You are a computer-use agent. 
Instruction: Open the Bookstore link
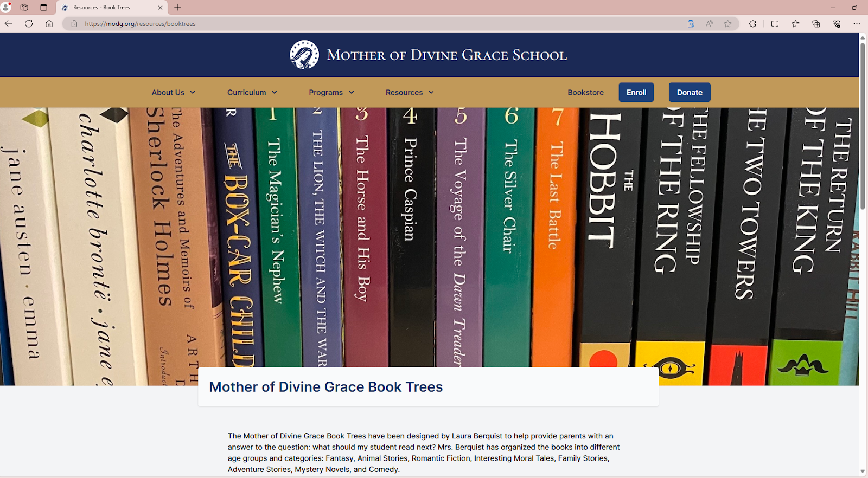pyautogui.click(x=585, y=93)
